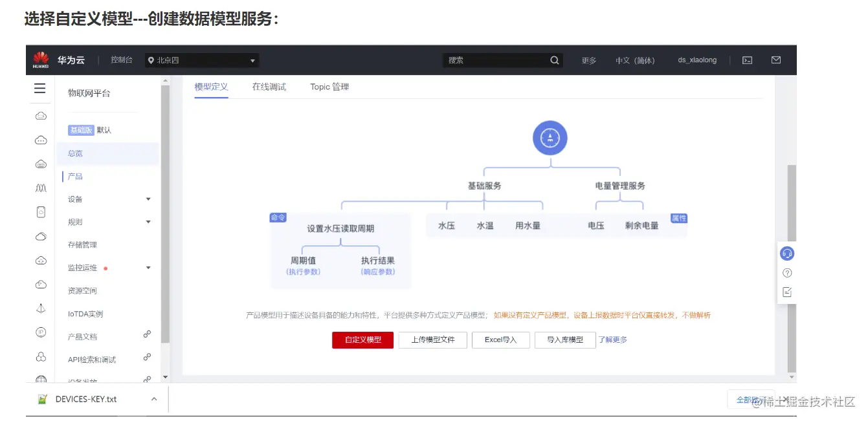Click the 物联网平台 sidebar title
The height and width of the screenshot is (421, 868).
click(x=89, y=93)
